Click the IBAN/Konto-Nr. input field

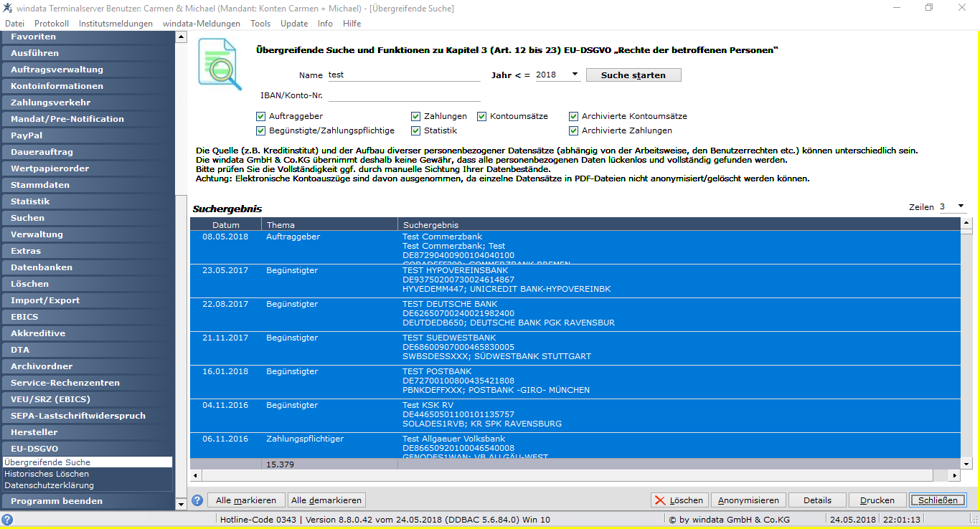404,95
